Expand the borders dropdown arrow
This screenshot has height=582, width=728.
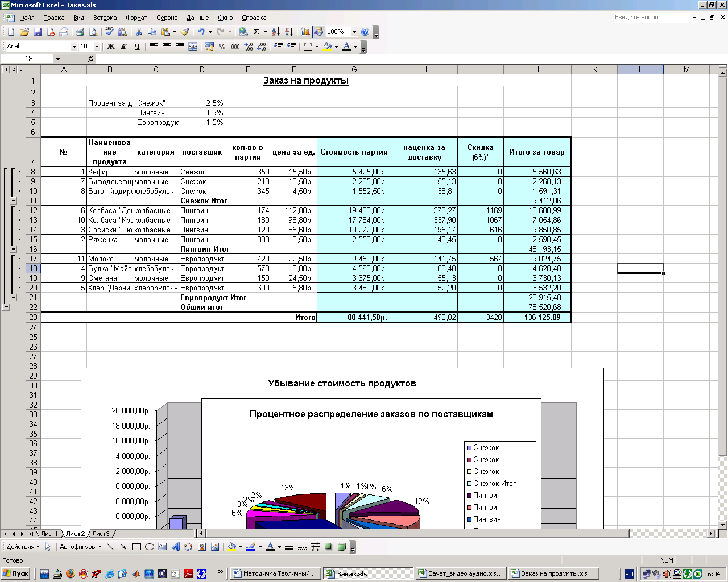click(x=317, y=47)
